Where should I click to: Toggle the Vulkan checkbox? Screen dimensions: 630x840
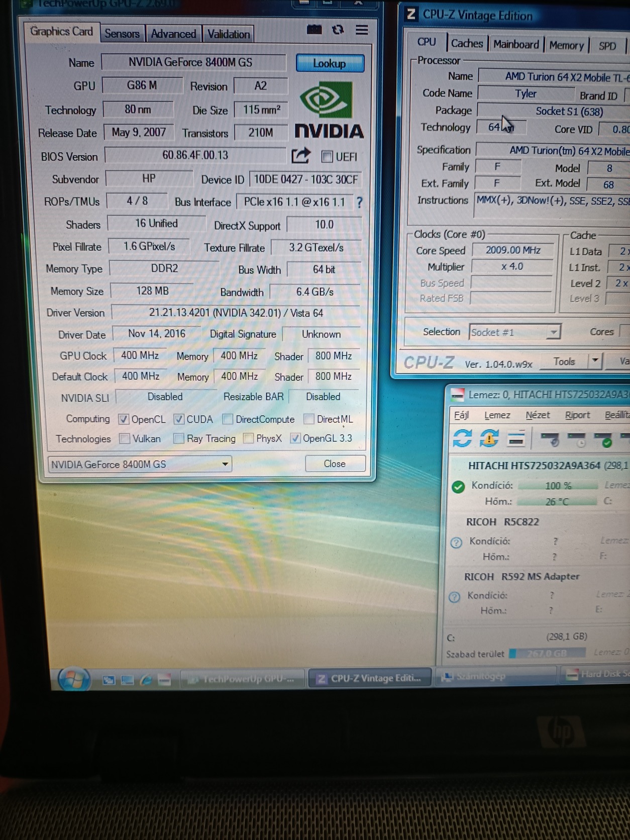pos(125,439)
